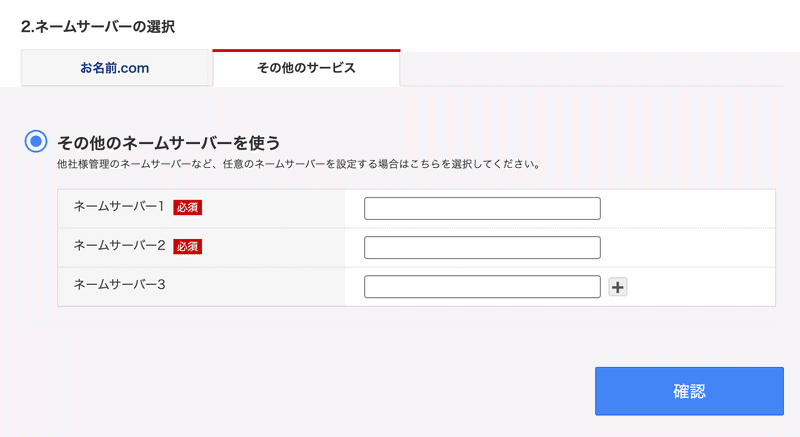Click empty cell space right of ネームサーバー2 field
The height and width of the screenshot is (437, 800).
[x=688, y=247]
